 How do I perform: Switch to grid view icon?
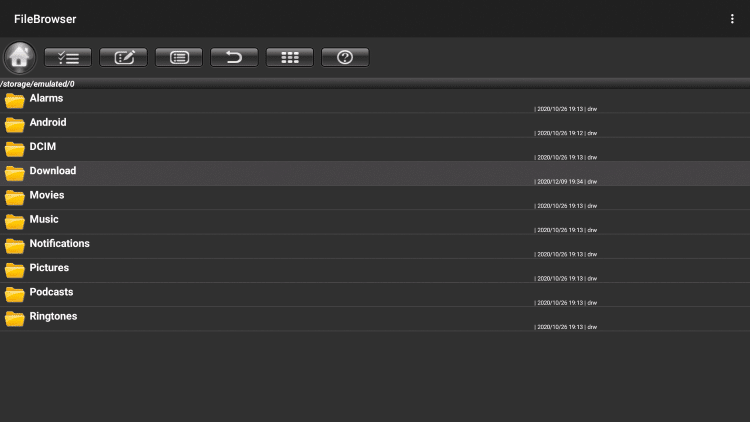tap(290, 57)
